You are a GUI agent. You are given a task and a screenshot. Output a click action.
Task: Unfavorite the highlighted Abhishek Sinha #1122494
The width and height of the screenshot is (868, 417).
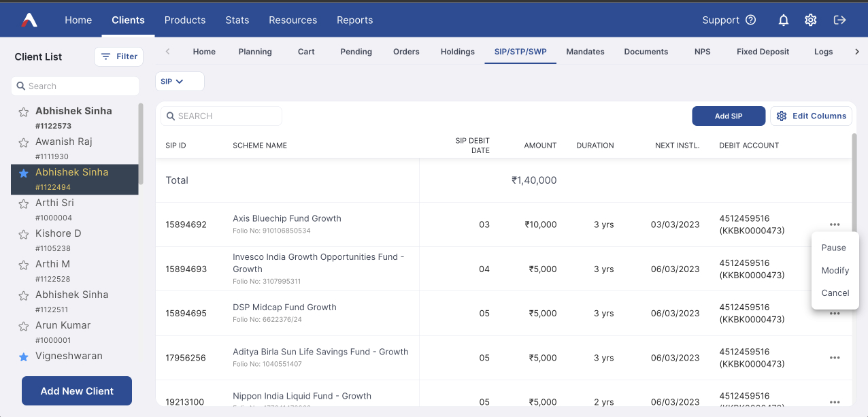click(x=24, y=173)
